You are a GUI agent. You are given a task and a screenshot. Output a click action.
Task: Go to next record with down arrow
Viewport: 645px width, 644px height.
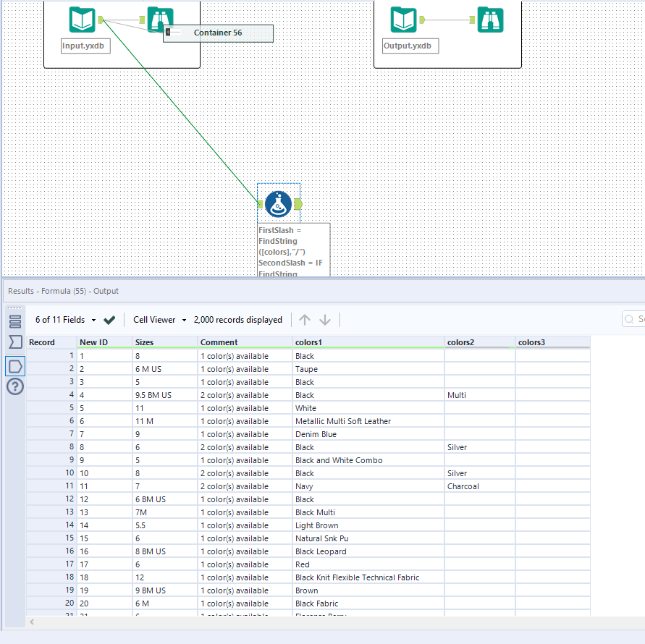(325, 320)
